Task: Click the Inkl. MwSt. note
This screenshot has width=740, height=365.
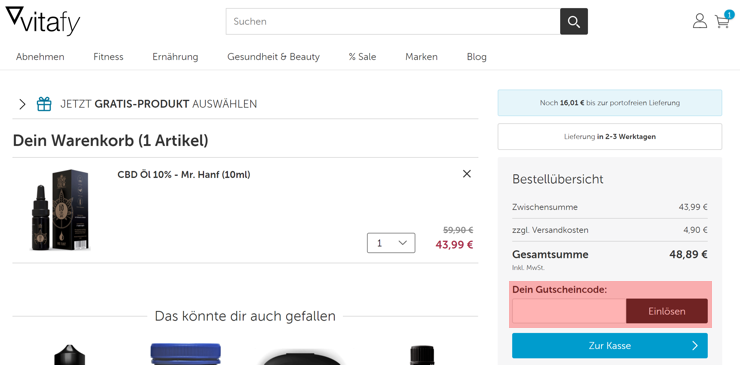Action: click(528, 268)
